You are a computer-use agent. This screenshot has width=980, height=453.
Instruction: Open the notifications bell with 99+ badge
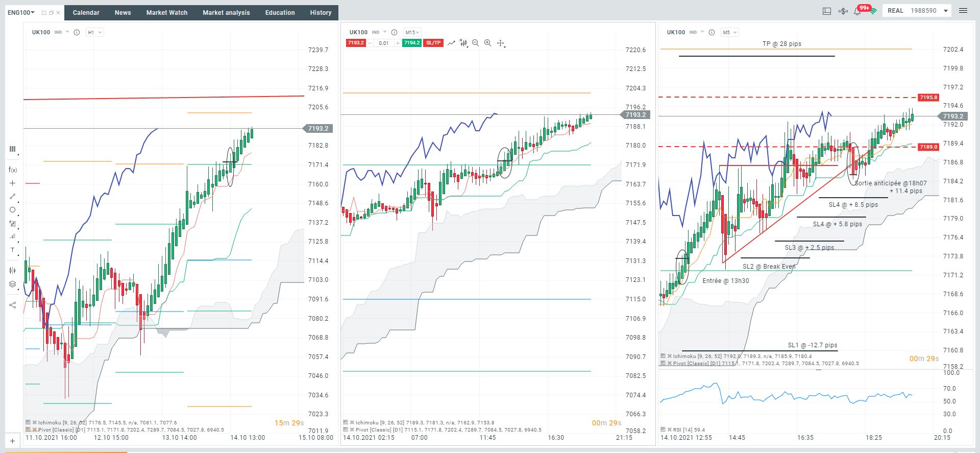tap(857, 11)
